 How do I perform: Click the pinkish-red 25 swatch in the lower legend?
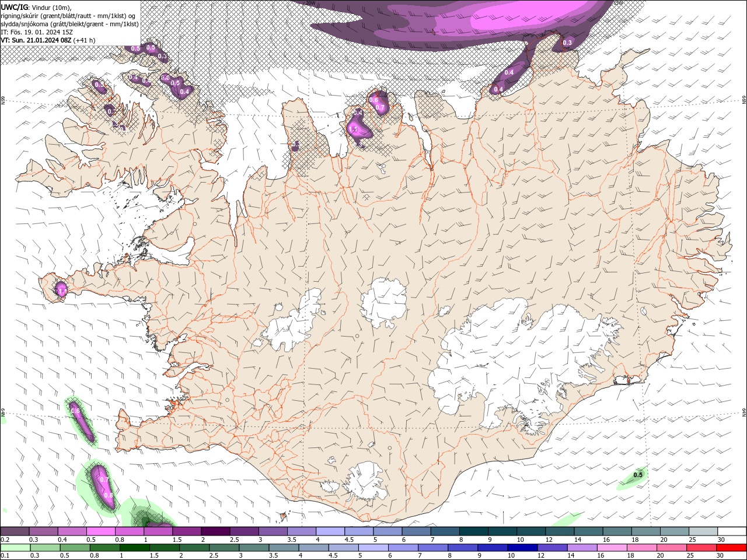pos(701,548)
